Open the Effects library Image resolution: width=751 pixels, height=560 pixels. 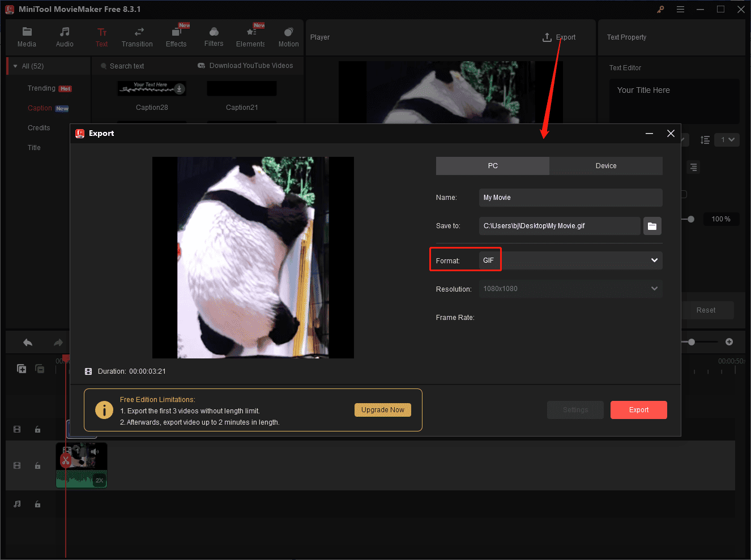pyautogui.click(x=176, y=37)
